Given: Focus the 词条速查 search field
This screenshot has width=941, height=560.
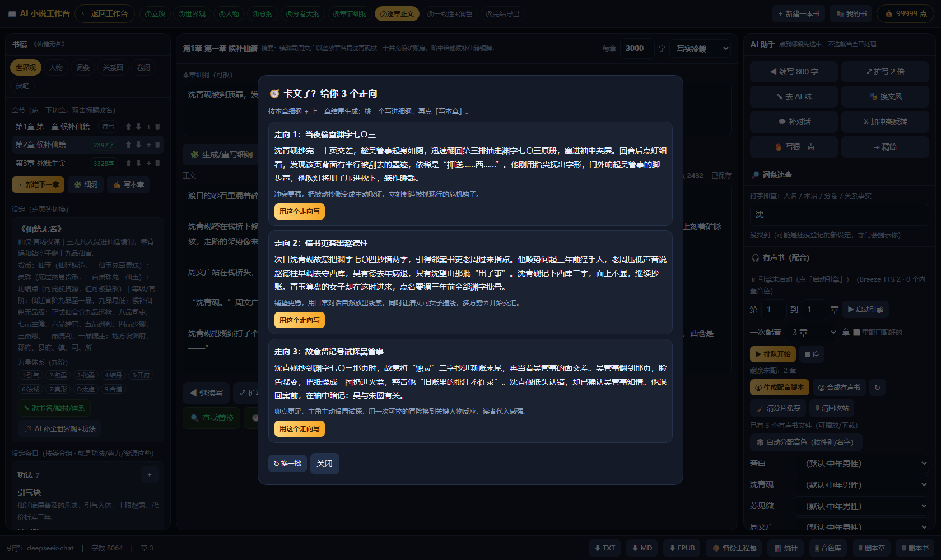Looking at the screenshot, I should 839,215.
